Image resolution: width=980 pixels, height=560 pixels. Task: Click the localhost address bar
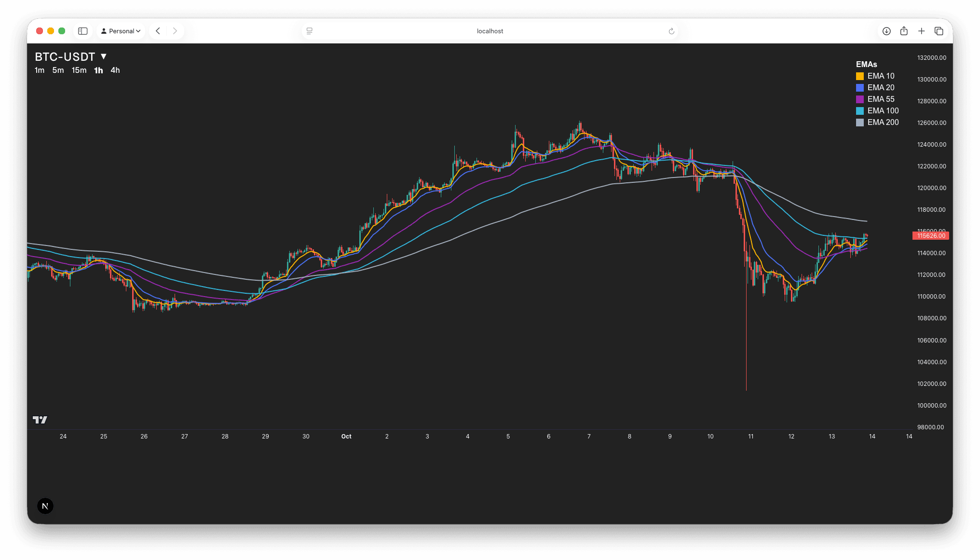490,31
